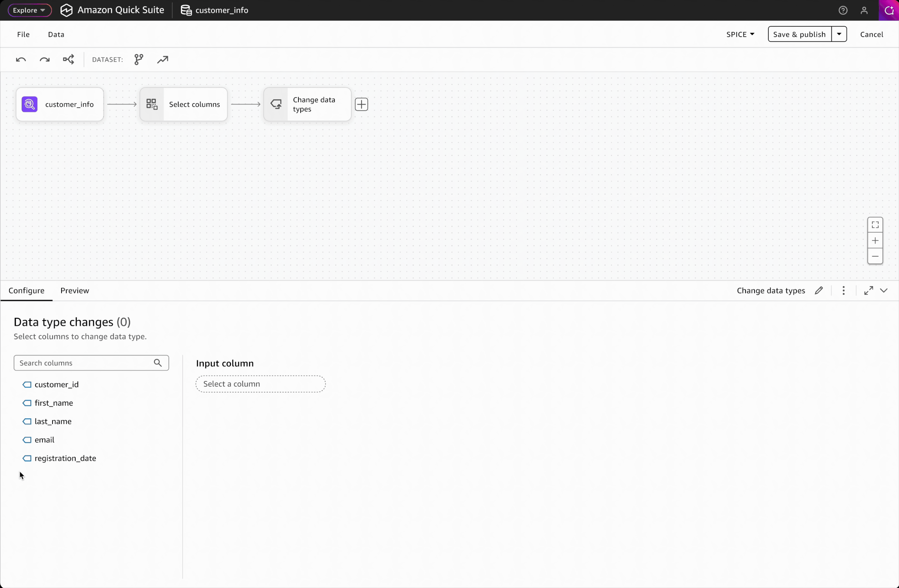Open the help question mark icon
This screenshot has width=899, height=588.
(843, 10)
